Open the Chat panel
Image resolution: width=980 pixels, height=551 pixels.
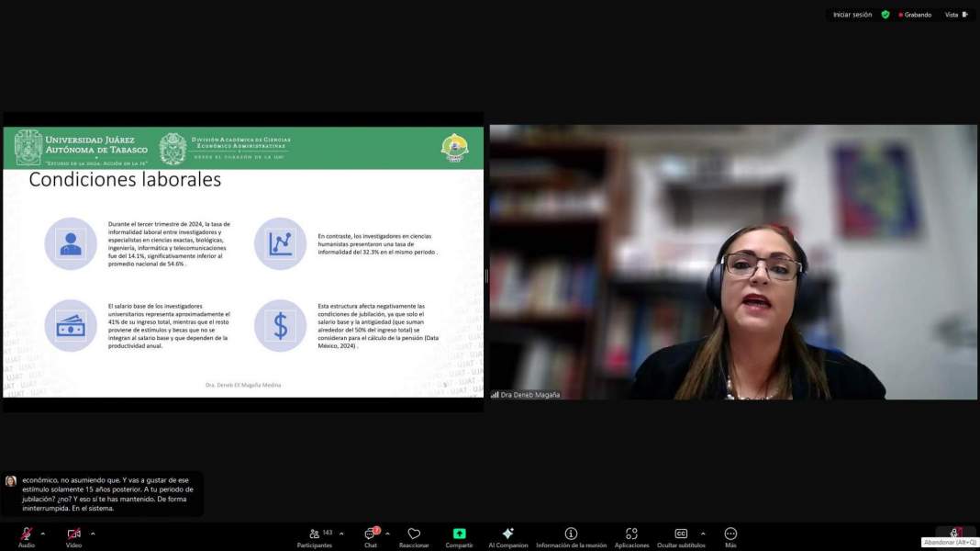click(x=370, y=535)
